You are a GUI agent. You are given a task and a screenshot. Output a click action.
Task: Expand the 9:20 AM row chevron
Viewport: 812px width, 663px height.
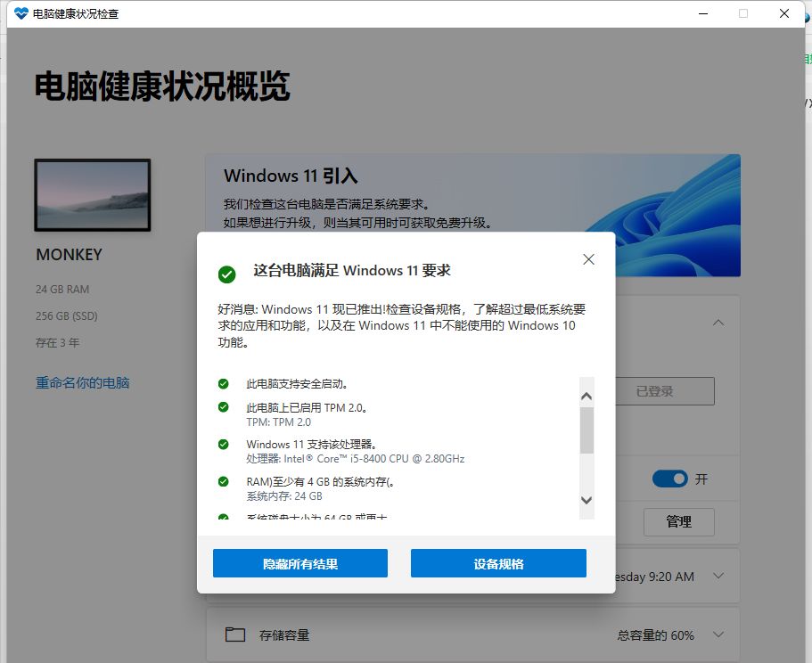[x=718, y=576]
